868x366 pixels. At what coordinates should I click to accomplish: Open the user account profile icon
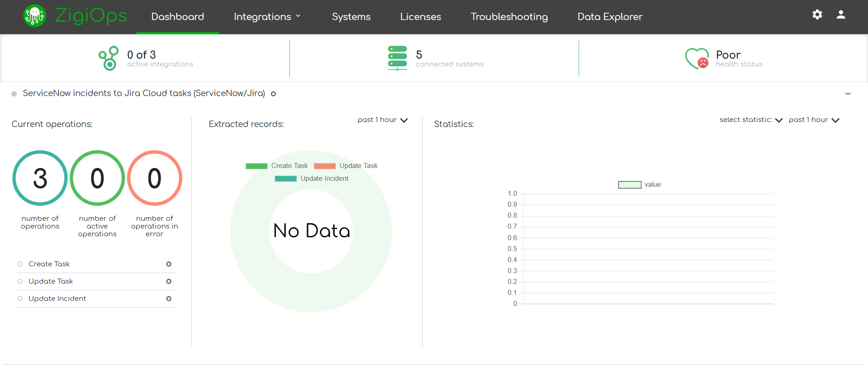(x=841, y=15)
